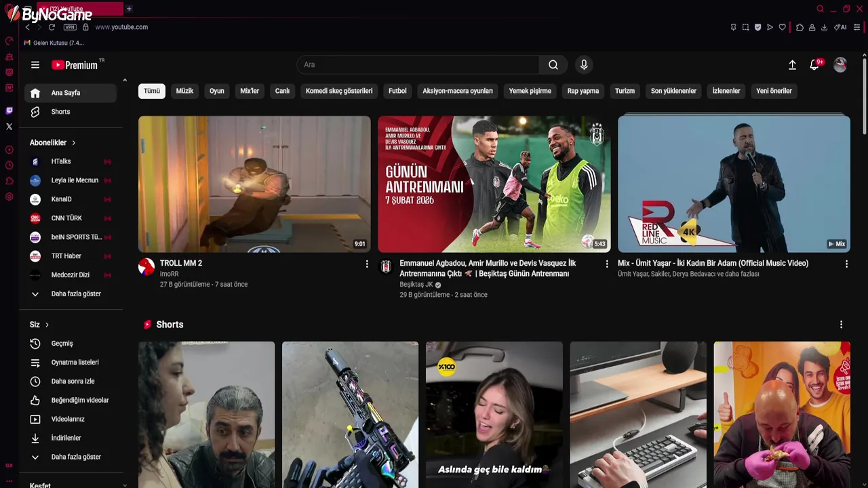Select Yeni öneriler chip
This screenshot has width=868, height=488.
point(774,91)
